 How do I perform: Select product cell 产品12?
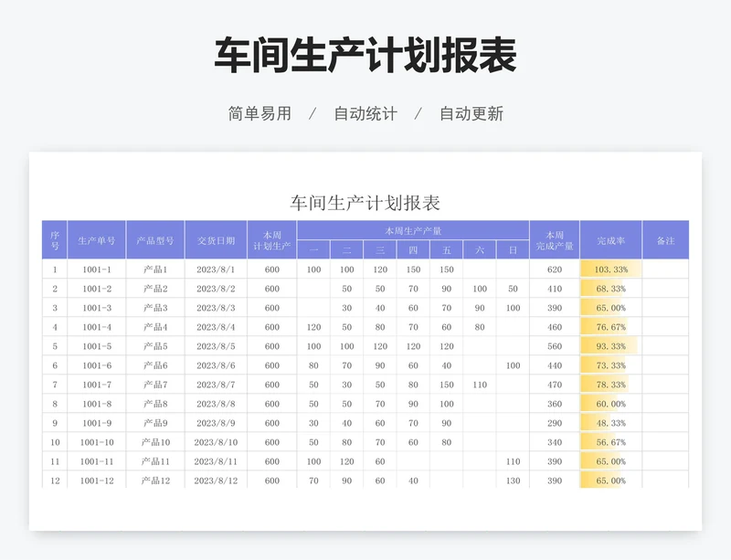155,481
